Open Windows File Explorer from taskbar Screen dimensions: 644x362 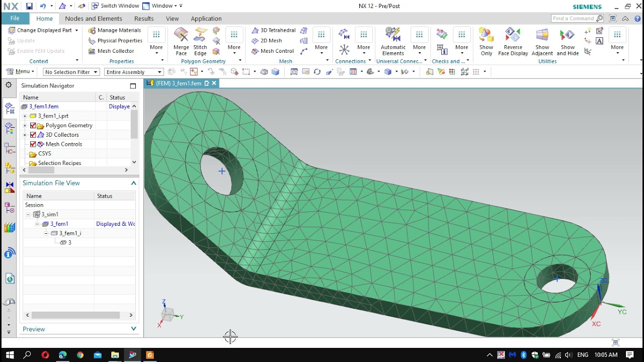[115, 355]
